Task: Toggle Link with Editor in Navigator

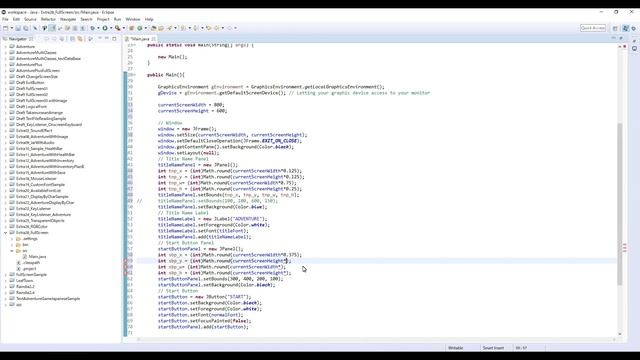Action: [x=80, y=39]
